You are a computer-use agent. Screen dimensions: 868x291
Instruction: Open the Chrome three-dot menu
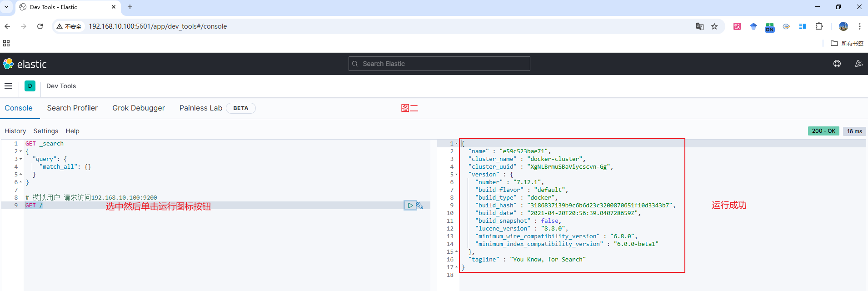click(x=859, y=26)
